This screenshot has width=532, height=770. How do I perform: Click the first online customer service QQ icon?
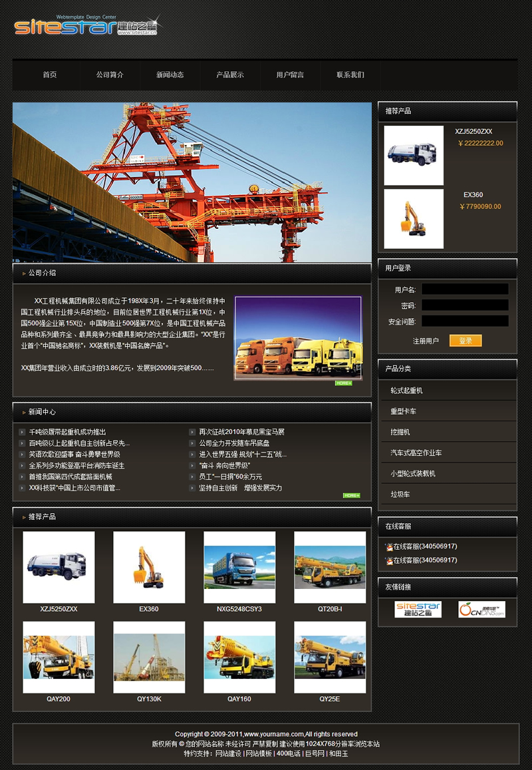389,547
